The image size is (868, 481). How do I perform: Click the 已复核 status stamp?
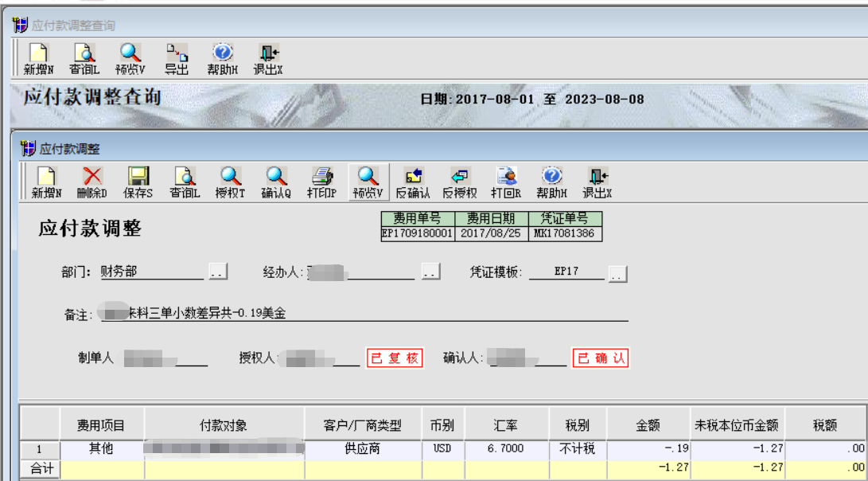click(x=395, y=358)
